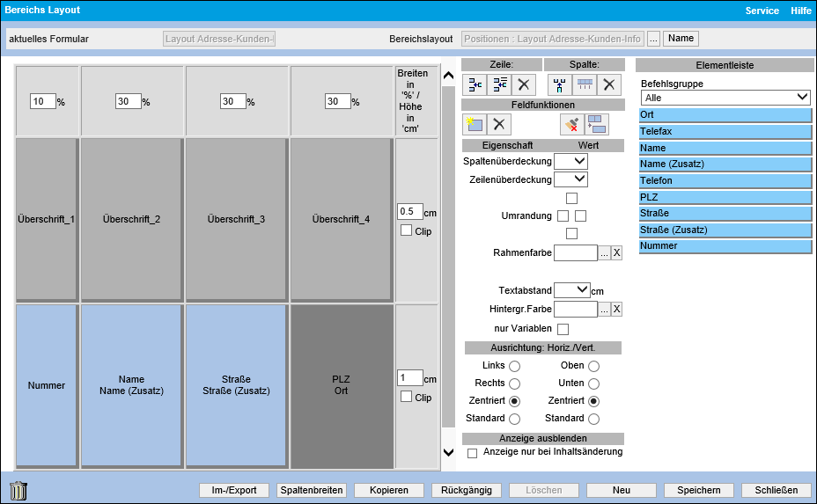
Task: Open the Befehlsgruppe 'Alle' dropdown
Action: (x=725, y=98)
